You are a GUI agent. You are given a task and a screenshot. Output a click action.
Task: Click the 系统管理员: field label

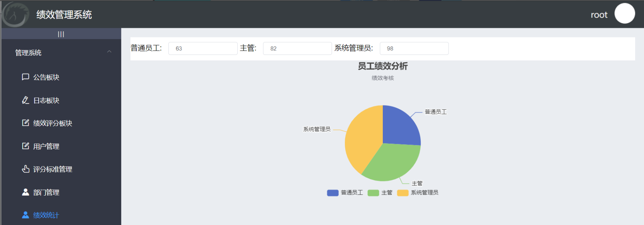point(354,48)
